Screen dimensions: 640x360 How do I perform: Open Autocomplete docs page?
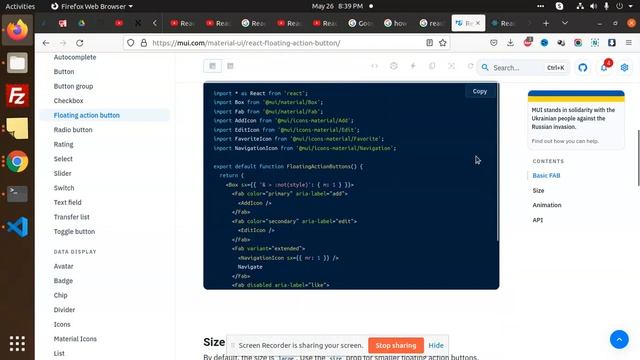(x=75, y=57)
